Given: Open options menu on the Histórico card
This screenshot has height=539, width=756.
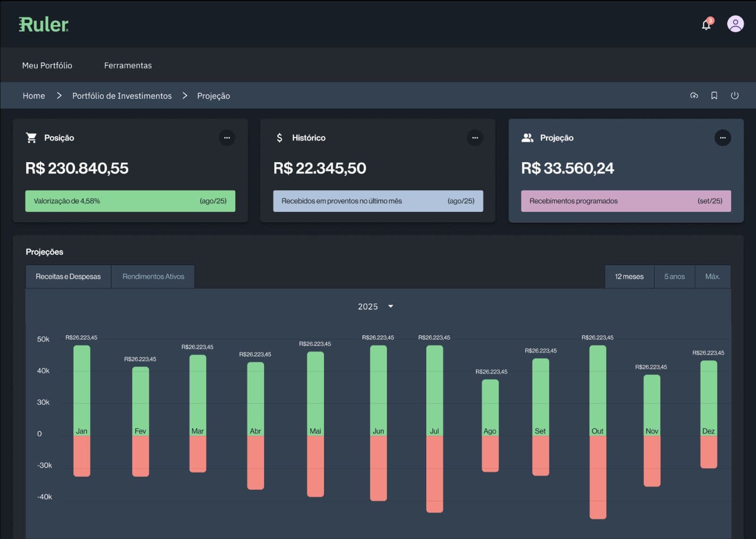Looking at the screenshot, I should click(475, 138).
